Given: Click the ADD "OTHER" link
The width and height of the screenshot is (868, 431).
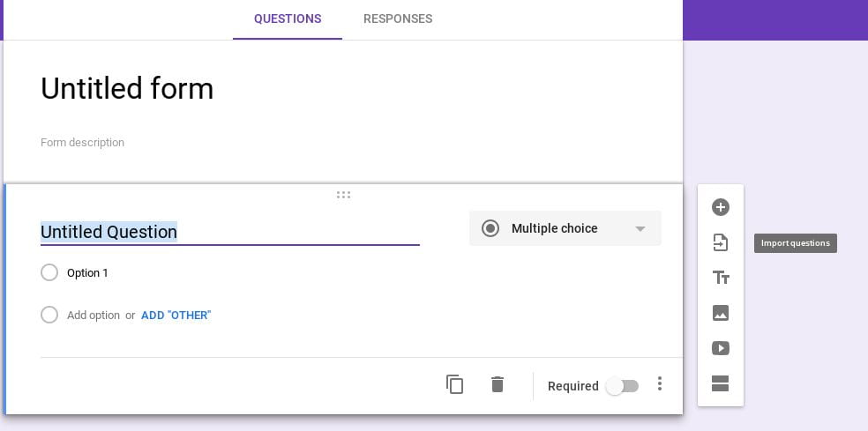Looking at the screenshot, I should click(x=176, y=316).
